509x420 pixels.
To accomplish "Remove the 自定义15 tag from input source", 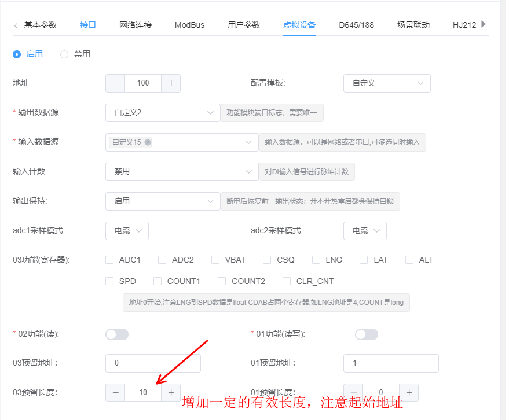I will 148,142.
